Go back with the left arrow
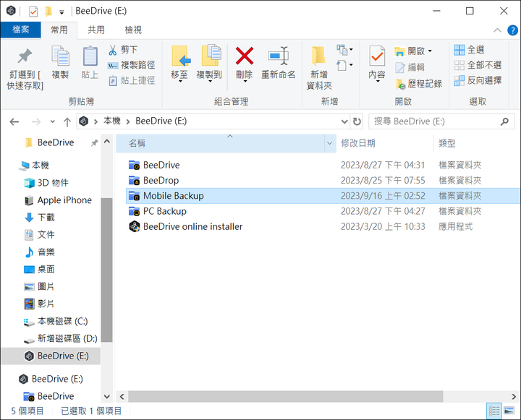521x420 pixels. tap(14, 122)
